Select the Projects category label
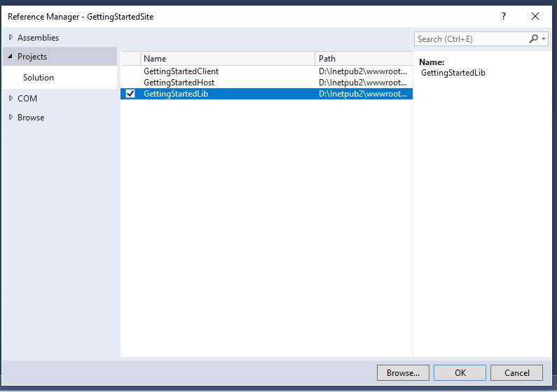 pyautogui.click(x=32, y=57)
